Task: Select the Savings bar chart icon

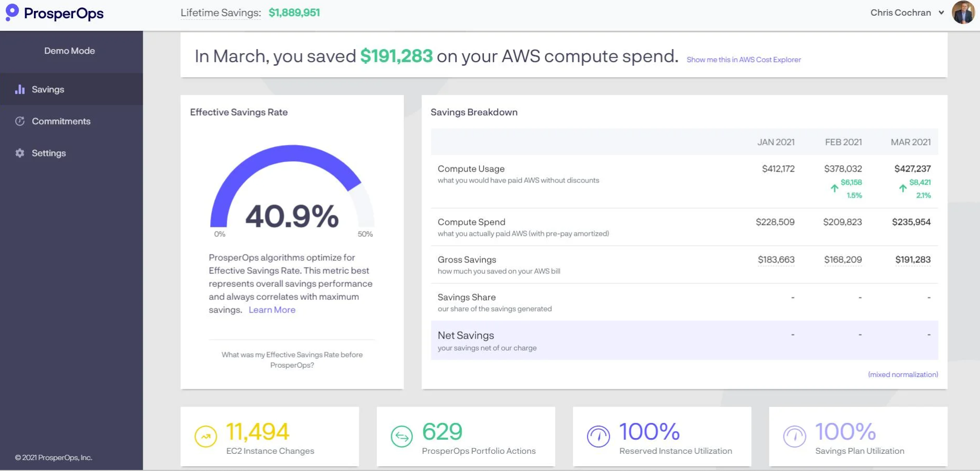Action: [19, 89]
